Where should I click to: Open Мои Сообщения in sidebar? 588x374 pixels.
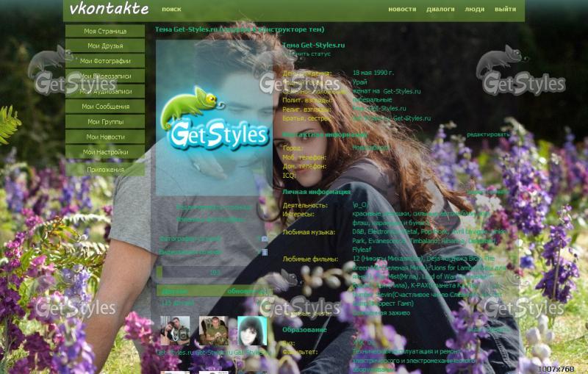105,107
